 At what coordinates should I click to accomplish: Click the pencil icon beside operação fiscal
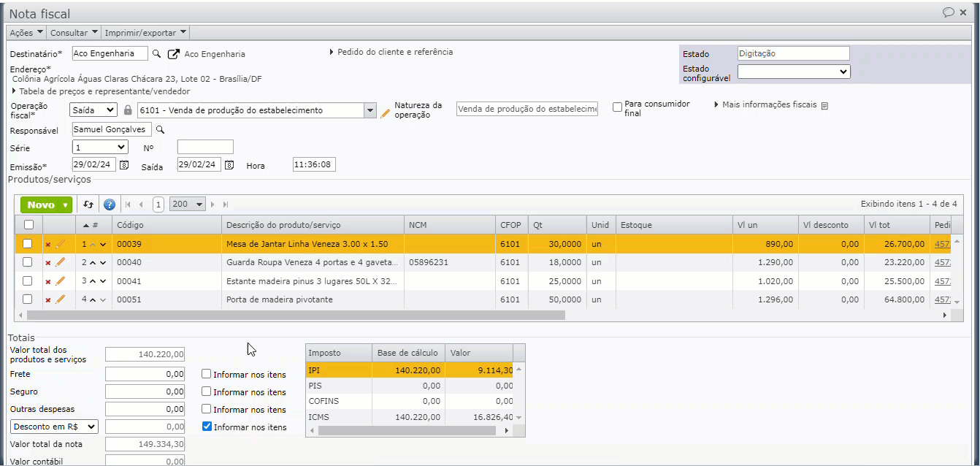coord(385,111)
